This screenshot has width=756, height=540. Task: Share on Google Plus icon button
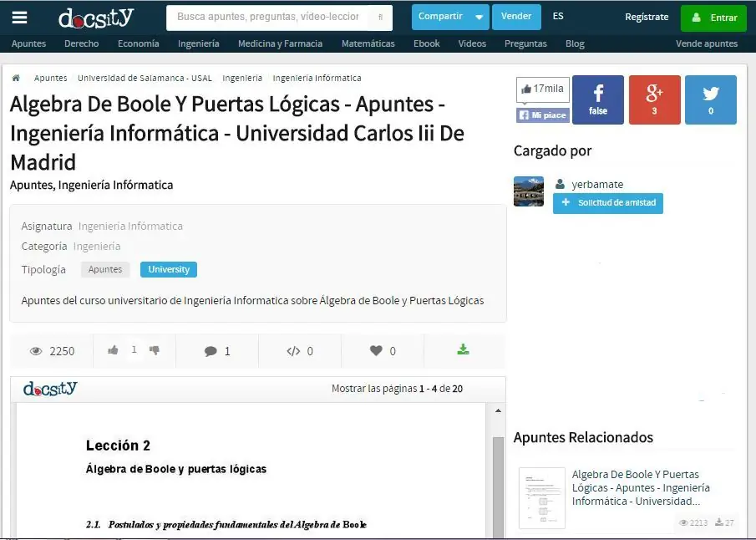point(654,99)
